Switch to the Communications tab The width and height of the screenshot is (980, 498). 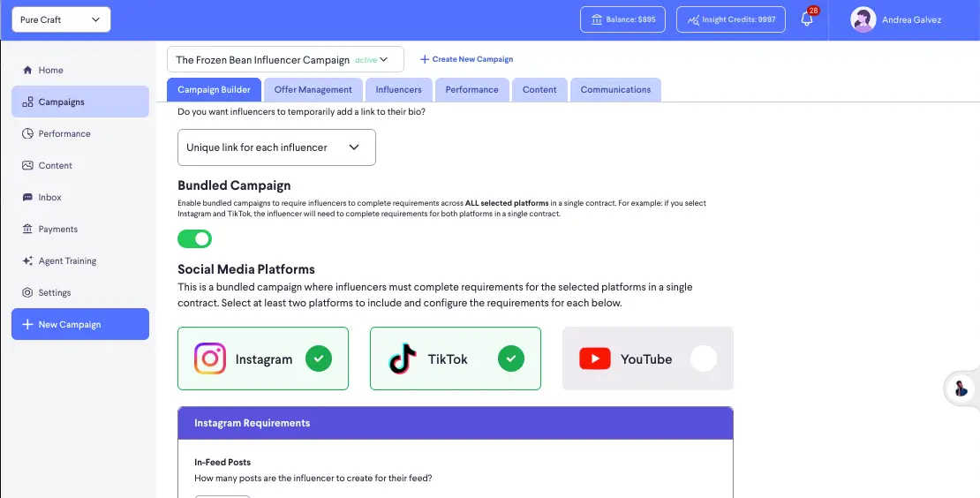point(615,89)
